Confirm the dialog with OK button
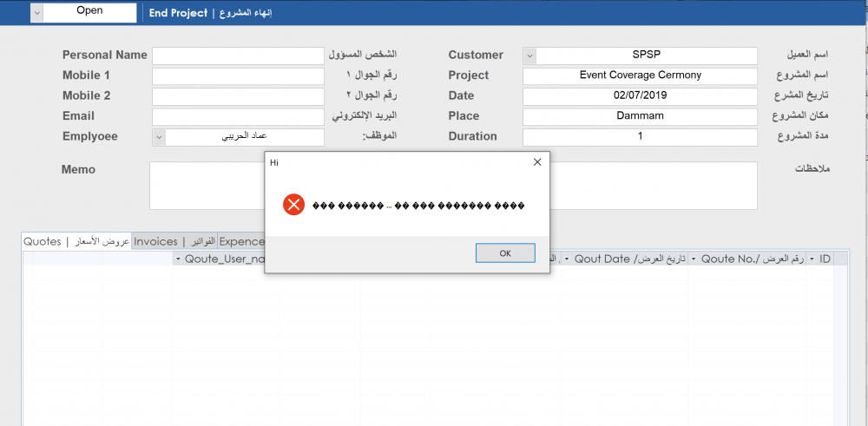Screen dimensions: 868x426 click(x=505, y=252)
